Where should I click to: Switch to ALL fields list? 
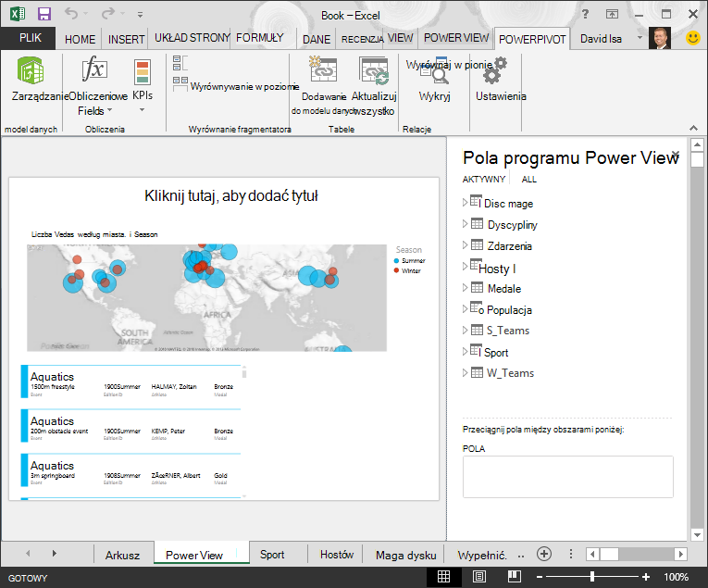click(x=528, y=180)
